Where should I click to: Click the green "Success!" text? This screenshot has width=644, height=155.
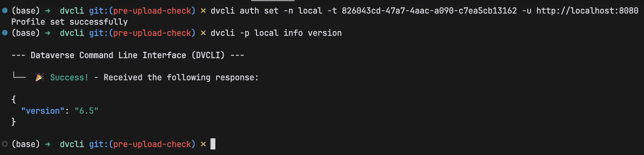[x=69, y=77]
